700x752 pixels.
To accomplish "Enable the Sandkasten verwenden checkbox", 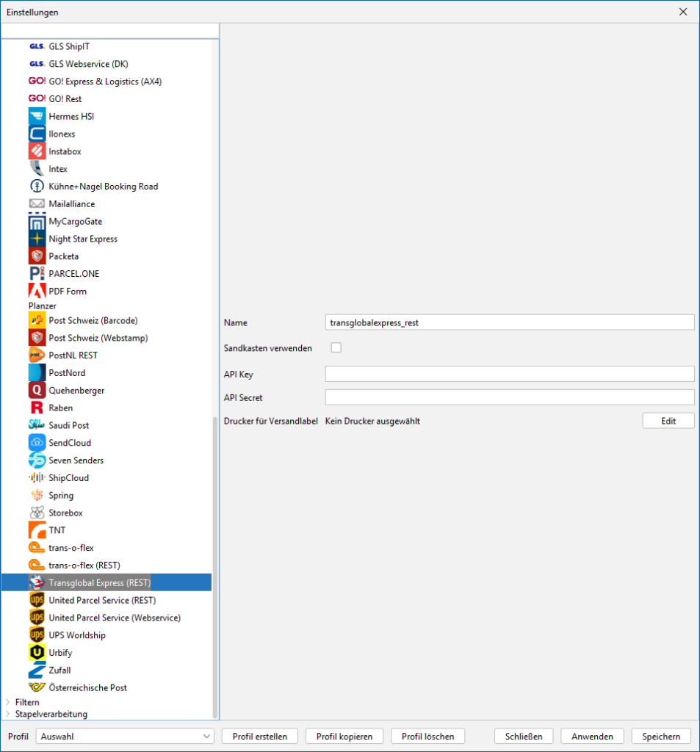I will [x=336, y=347].
